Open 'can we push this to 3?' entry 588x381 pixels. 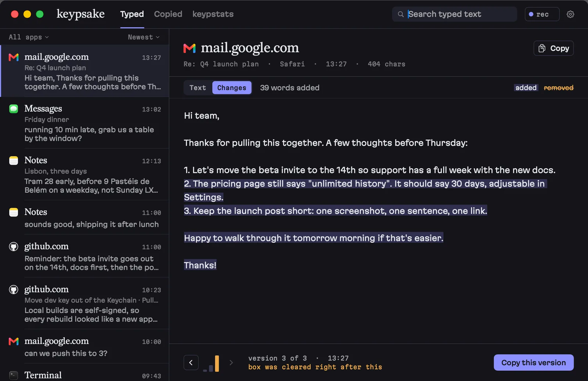tap(85, 346)
